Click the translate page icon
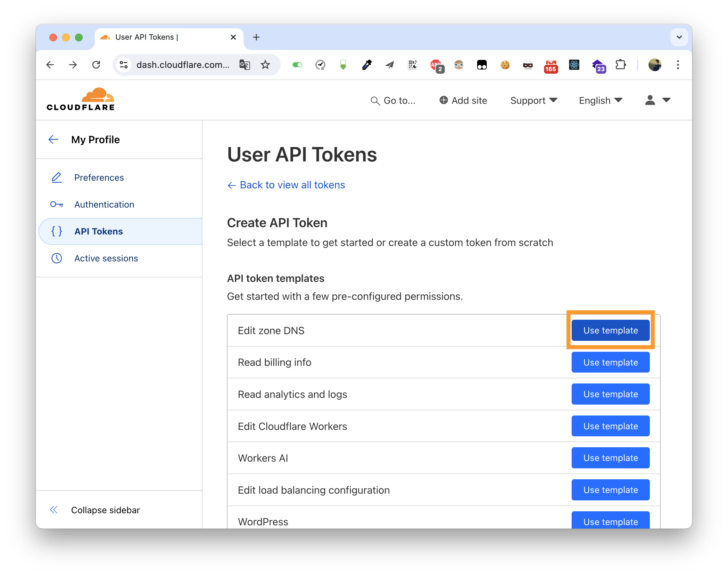728x576 pixels. [244, 65]
